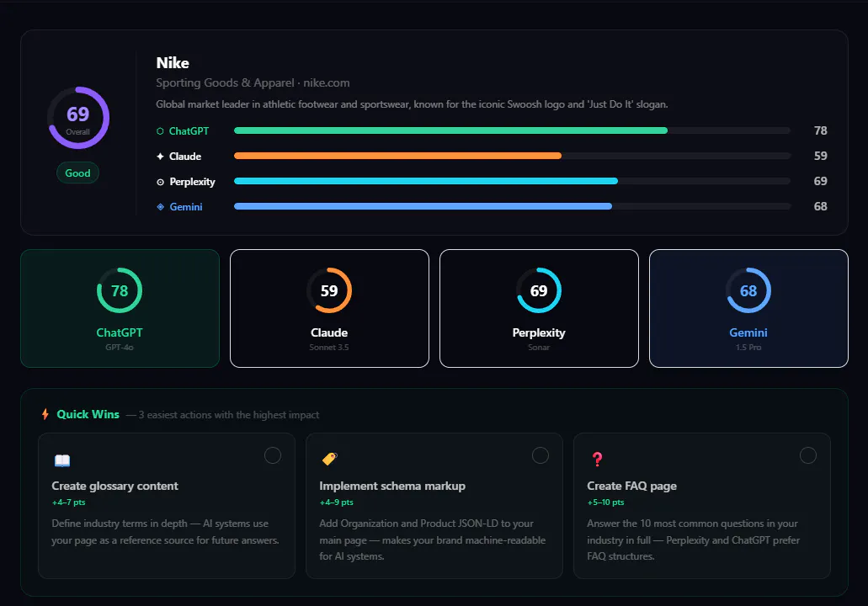Click the ChatGPT label in score list
Screen dimensions: 868x606
coord(189,131)
